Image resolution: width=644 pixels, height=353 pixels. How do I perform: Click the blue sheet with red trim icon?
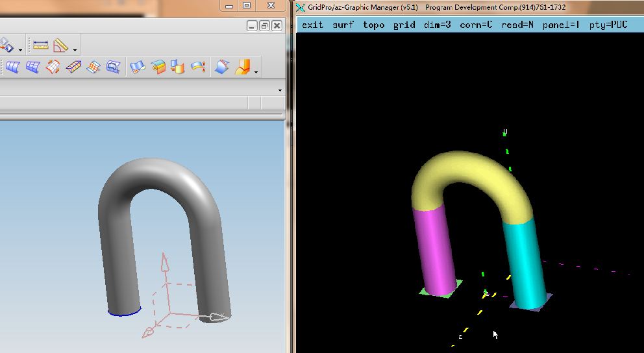click(x=222, y=67)
